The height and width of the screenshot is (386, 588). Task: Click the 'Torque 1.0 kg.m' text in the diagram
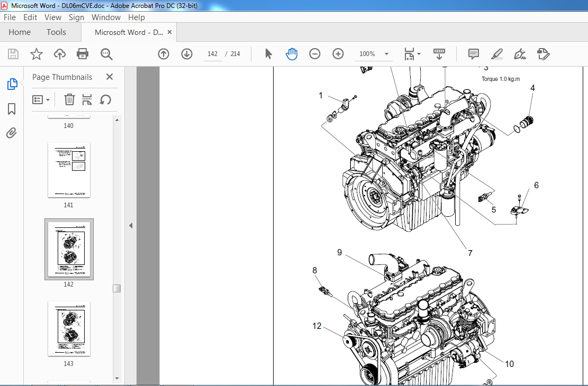[x=501, y=79]
